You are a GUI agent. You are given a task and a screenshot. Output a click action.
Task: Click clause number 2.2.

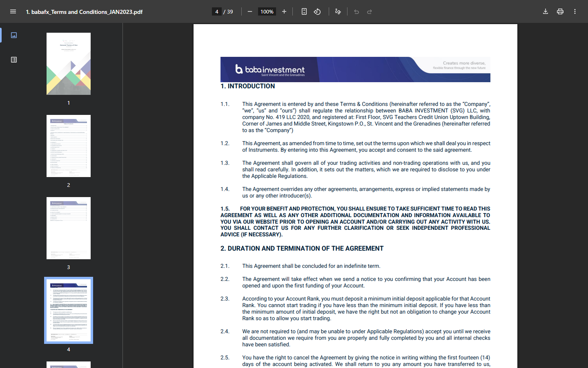tap(225, 279)
